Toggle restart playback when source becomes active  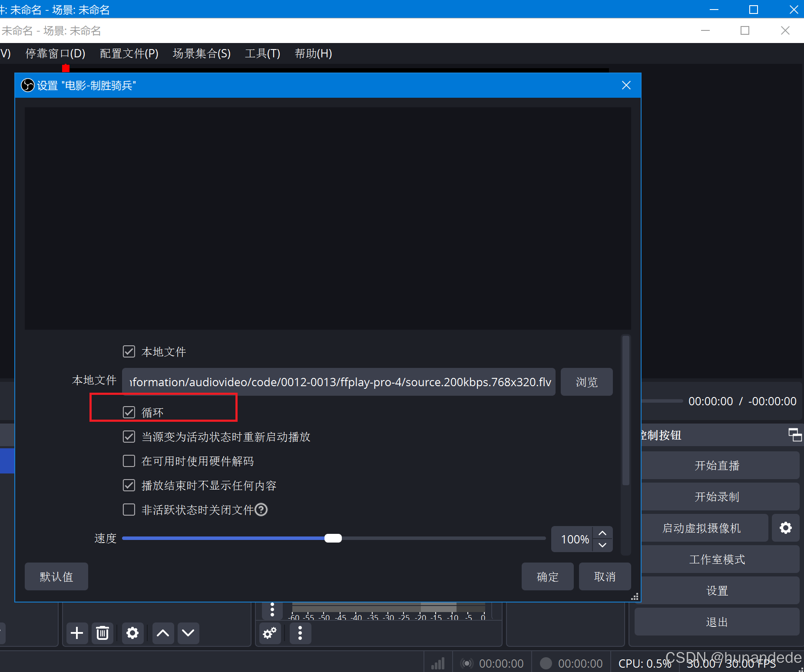pos(129,437)
